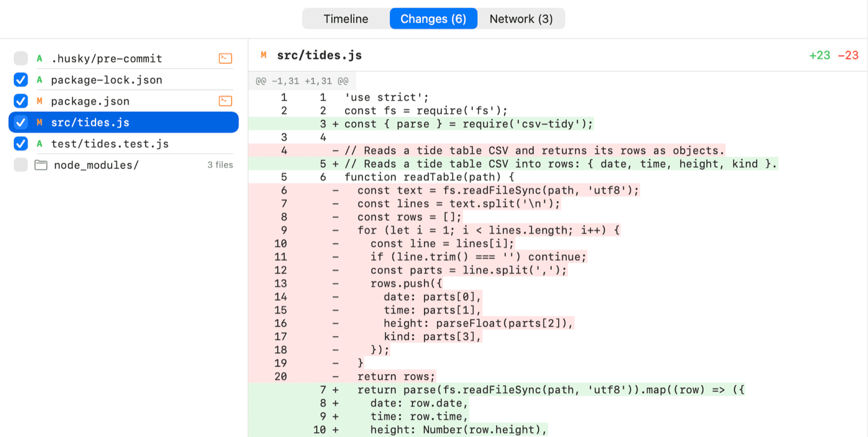
Task: Click modified badge in diff header
Action: pyautogui.click(x=263, y=55)
